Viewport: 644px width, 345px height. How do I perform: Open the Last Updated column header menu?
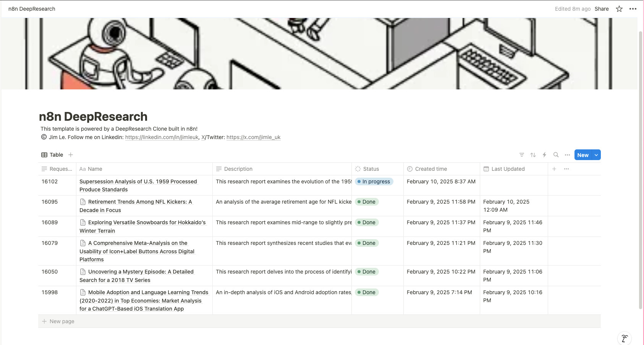tap(514, 169)
